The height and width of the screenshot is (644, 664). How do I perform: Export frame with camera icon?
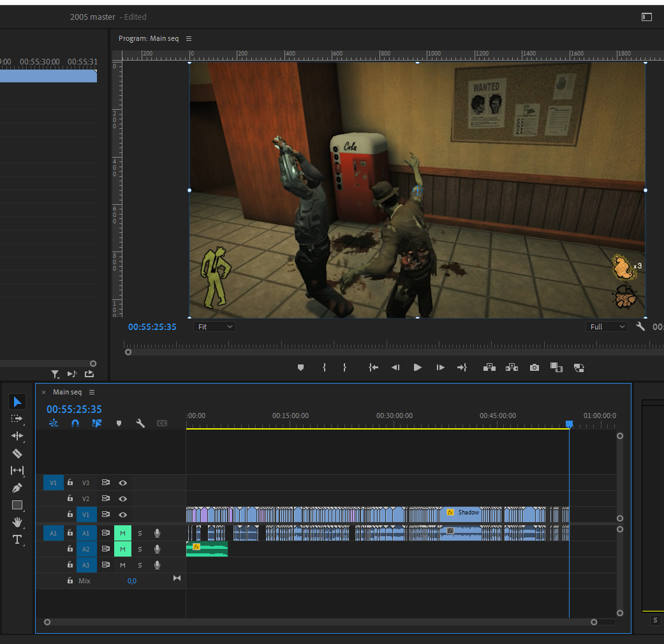coord(535,368)
